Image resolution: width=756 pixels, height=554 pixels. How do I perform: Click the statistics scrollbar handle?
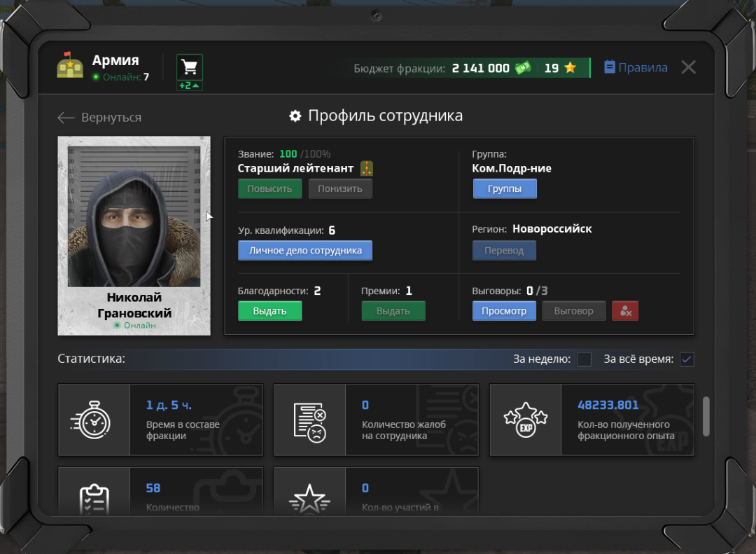coord(706,416)
